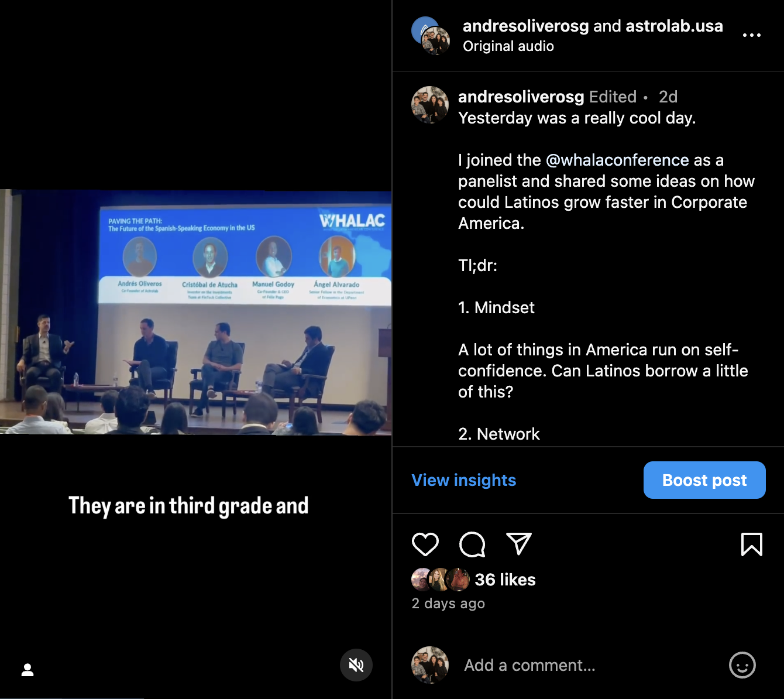
Task: Open View insights link
Action: coord(464,480)
